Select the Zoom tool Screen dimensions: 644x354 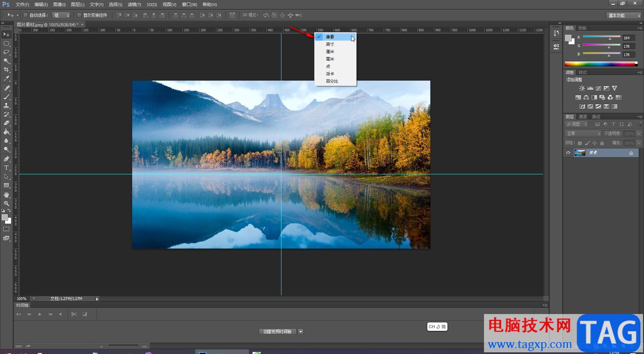6,203
